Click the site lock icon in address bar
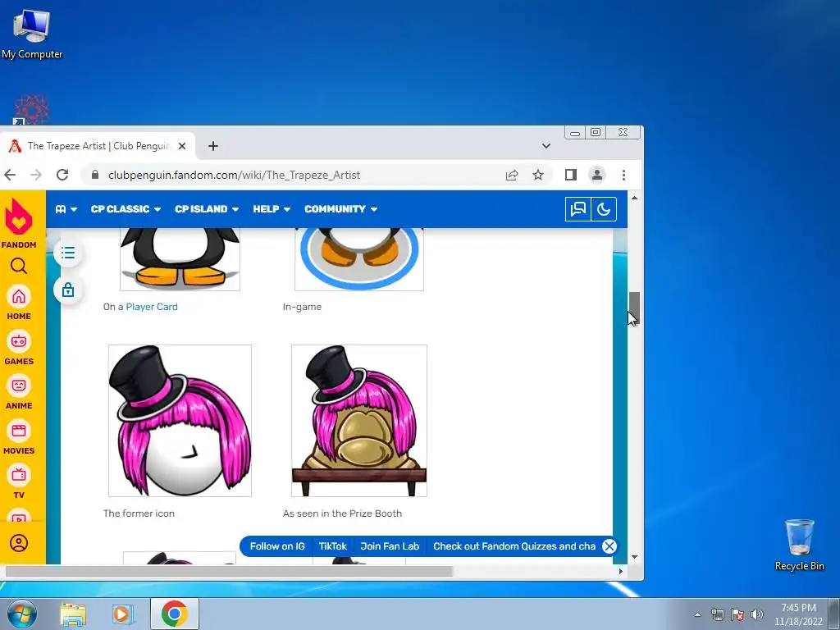840x630 pixels. point(95,175)
